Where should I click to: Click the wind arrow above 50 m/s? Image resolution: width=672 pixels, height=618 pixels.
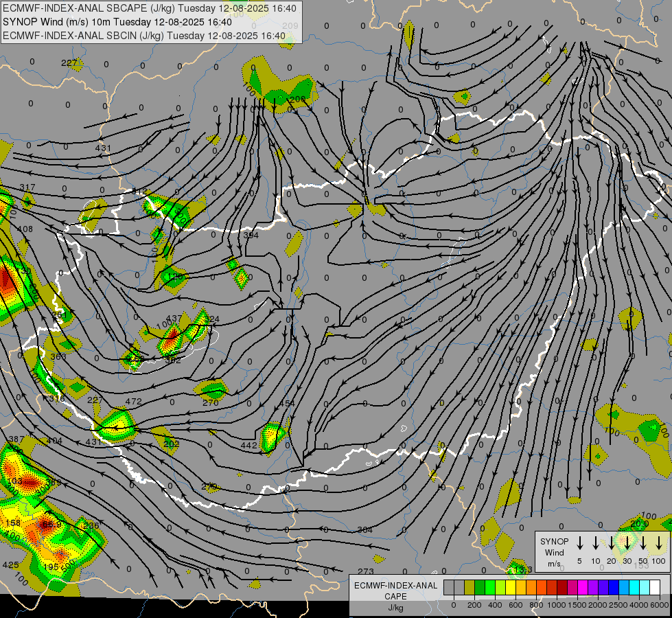643,543
